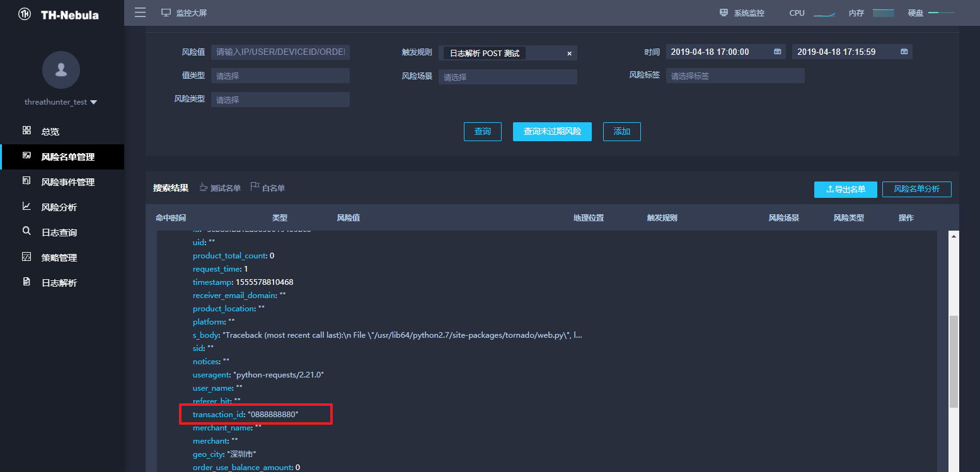
Task: Open calendar icon of start time
Action: [x=778, y=52]
